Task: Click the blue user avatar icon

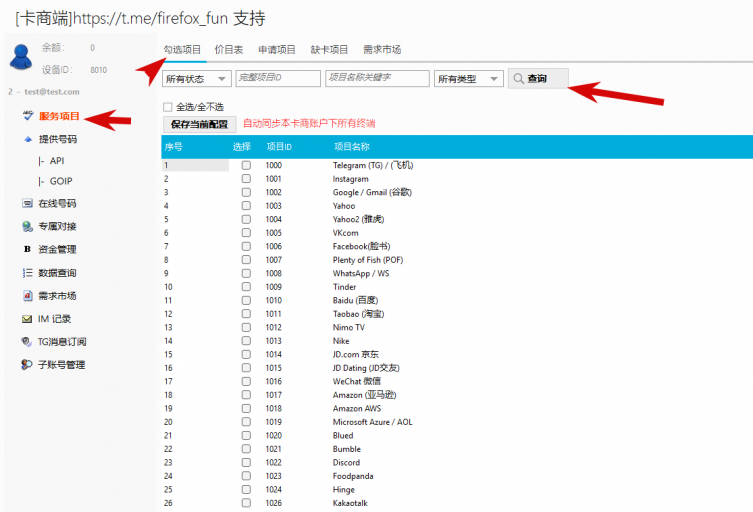Action: (x=21, y=57)
